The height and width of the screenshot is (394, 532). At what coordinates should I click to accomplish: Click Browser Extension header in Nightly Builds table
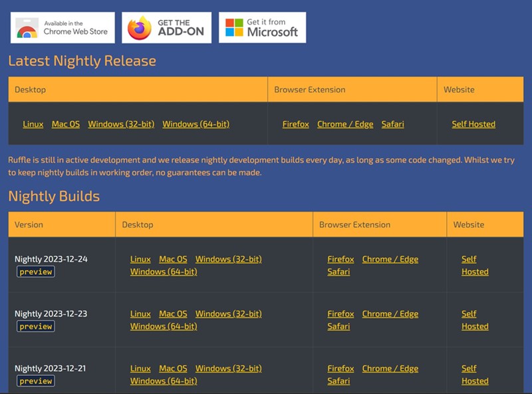pyautogui.click(x=380, y=224)
